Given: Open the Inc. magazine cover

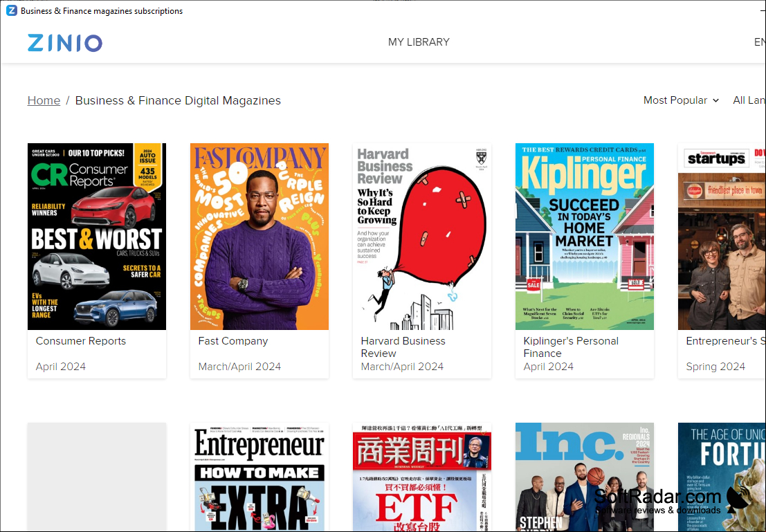Looking at the screenshot, I should 585,477.
